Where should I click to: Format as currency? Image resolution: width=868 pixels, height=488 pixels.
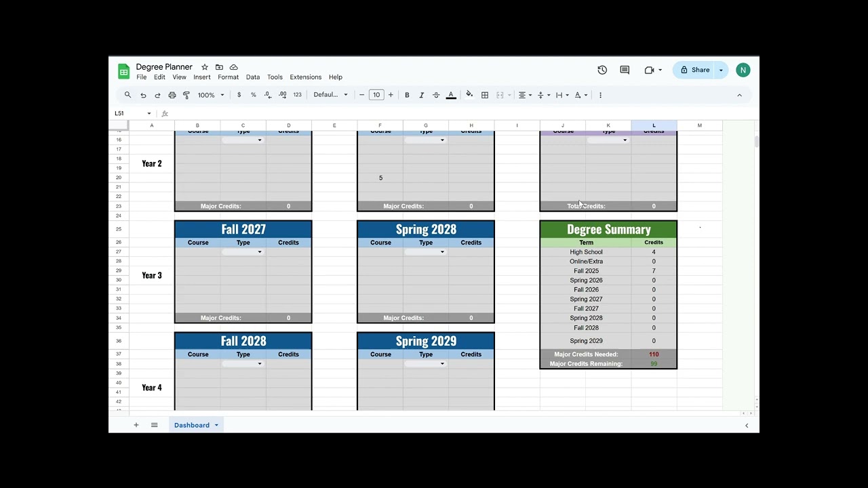point(239,95)
